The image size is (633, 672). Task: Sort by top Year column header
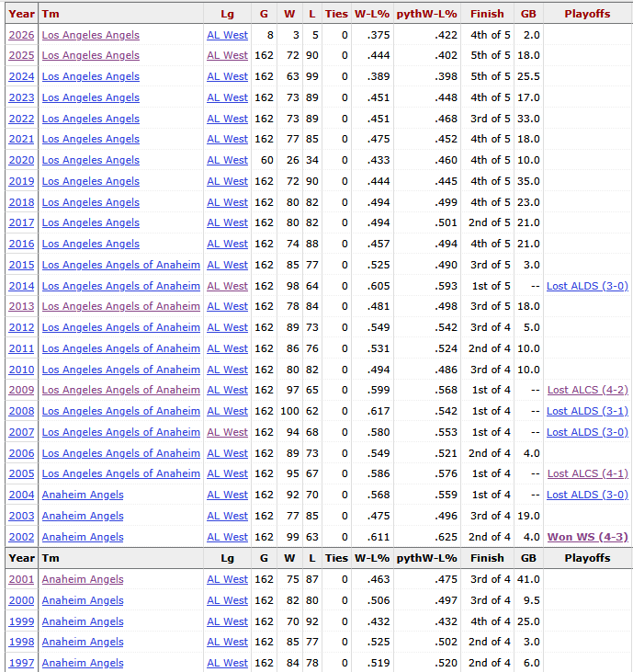21,14
